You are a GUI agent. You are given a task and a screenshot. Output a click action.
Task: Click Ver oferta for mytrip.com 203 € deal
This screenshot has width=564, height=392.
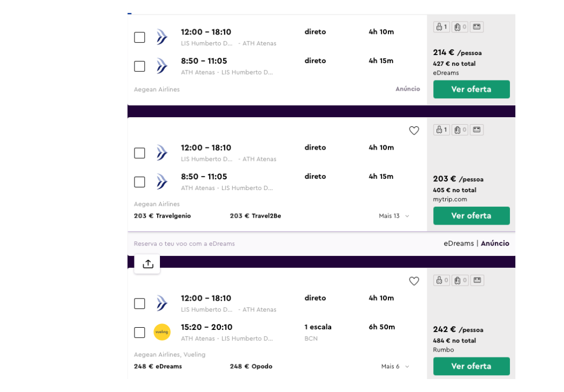click(x=471, y=216)
